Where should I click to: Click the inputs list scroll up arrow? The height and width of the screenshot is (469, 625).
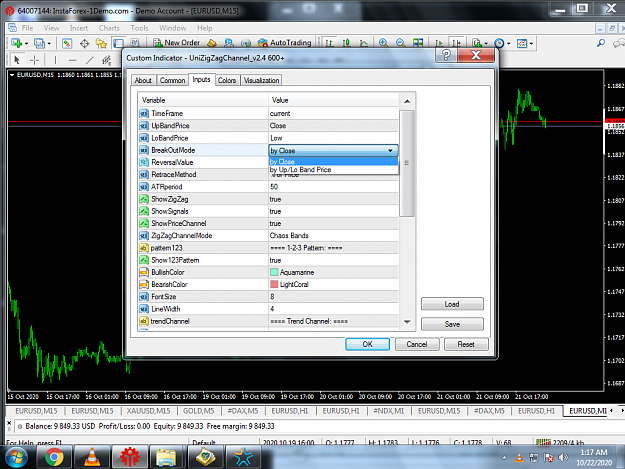[x=407, y=102]
